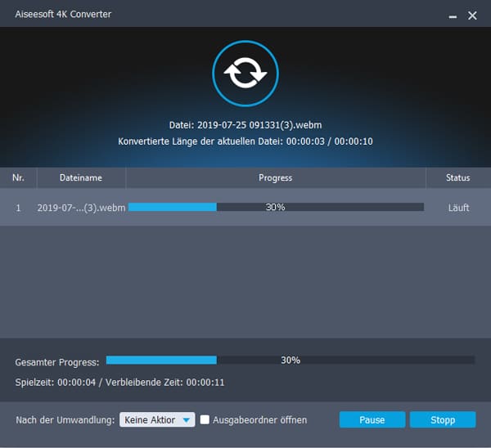Image resolution: width=491 pixels, height=448 pixels.
Task: Click the Nr. column header
Action: (x=18, y=177)
